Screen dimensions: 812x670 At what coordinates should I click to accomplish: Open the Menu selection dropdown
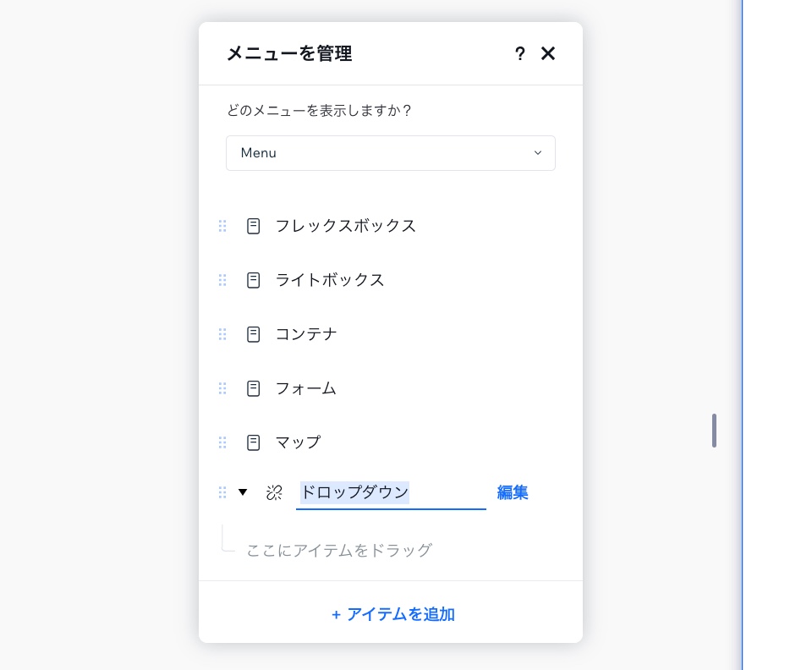click(391, 153)
